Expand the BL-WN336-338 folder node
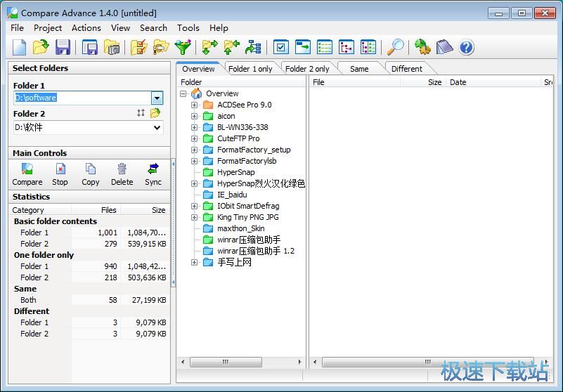Image resolution: width=563 pixels, height=392 pixels. click(x=194, y=127)
